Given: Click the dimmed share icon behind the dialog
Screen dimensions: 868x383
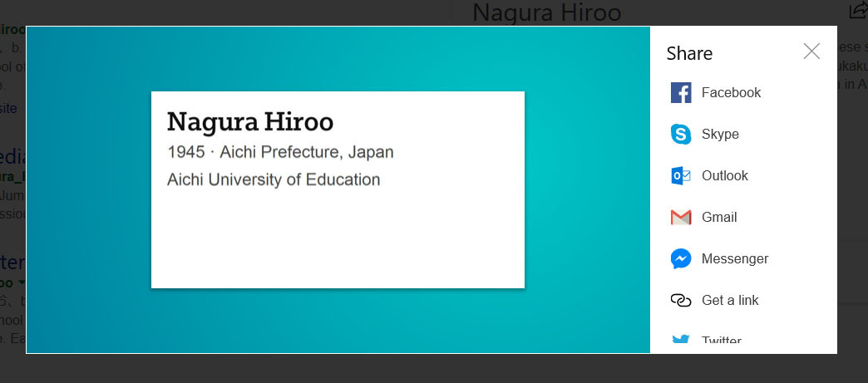Looking at the screenshot, I should [857, 11].
